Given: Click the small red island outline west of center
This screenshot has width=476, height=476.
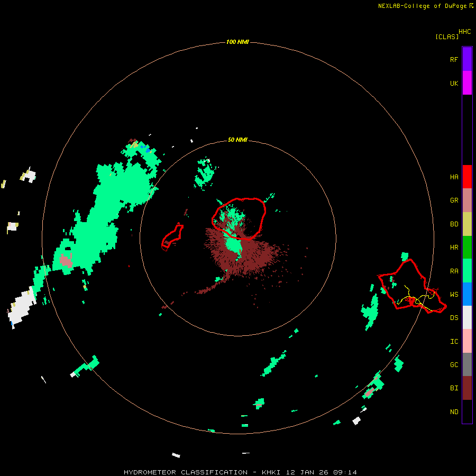Looking at the screenshot, I should [172, 236].
